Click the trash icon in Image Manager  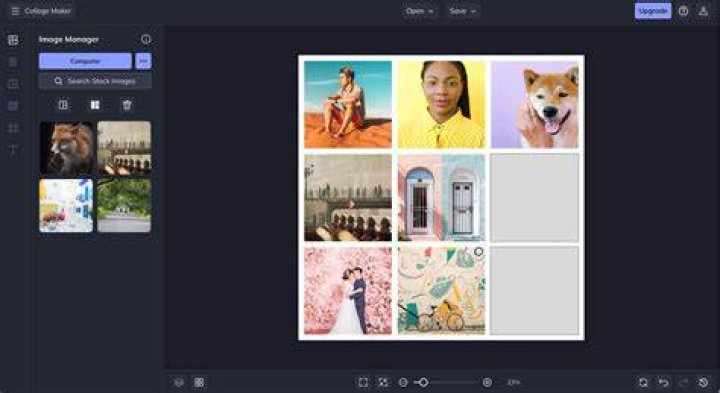click(127, 105)
